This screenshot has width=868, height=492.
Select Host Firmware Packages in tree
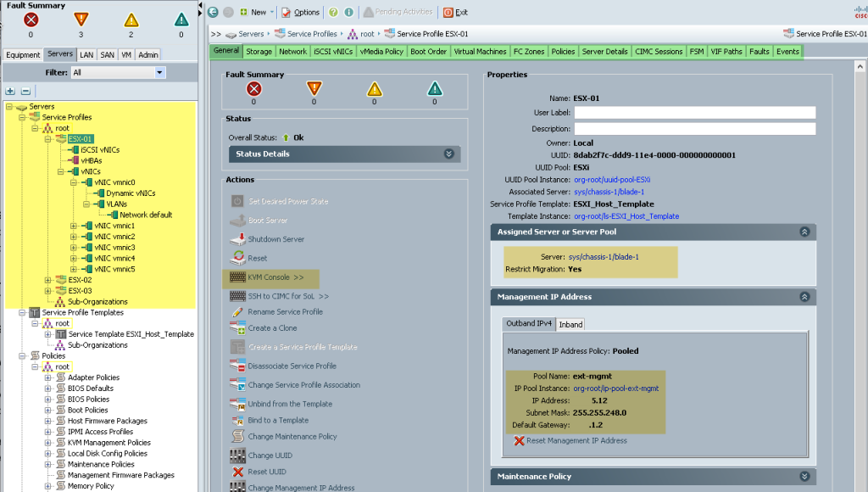tap(108, 421)
